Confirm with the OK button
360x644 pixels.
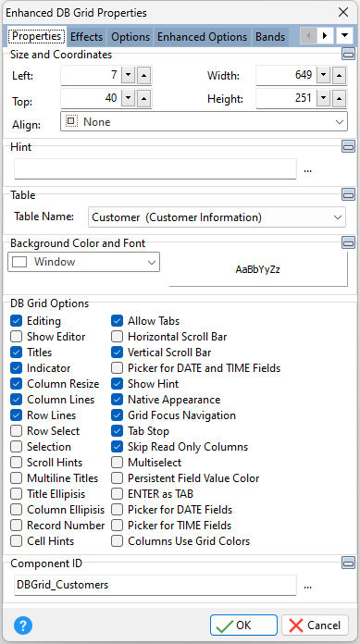tap(243, 625)
